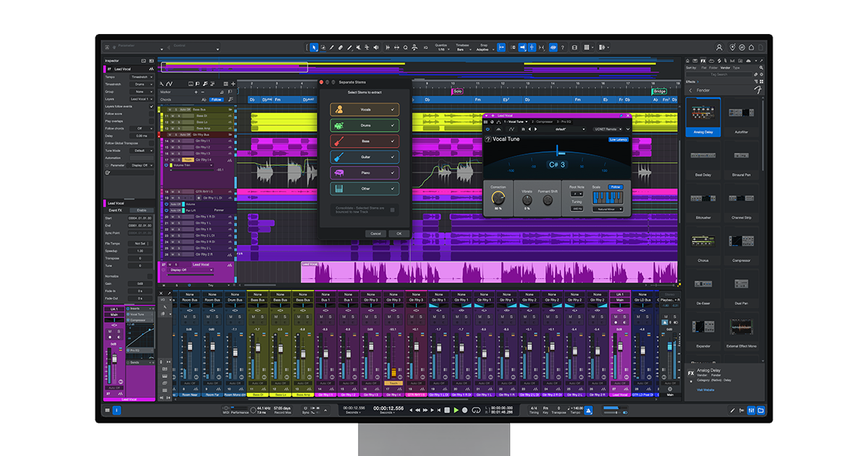Click the Vibrato knob in Vocal Tune
The height and width of the screenshot is (456, 868).
tap(527, 200)
